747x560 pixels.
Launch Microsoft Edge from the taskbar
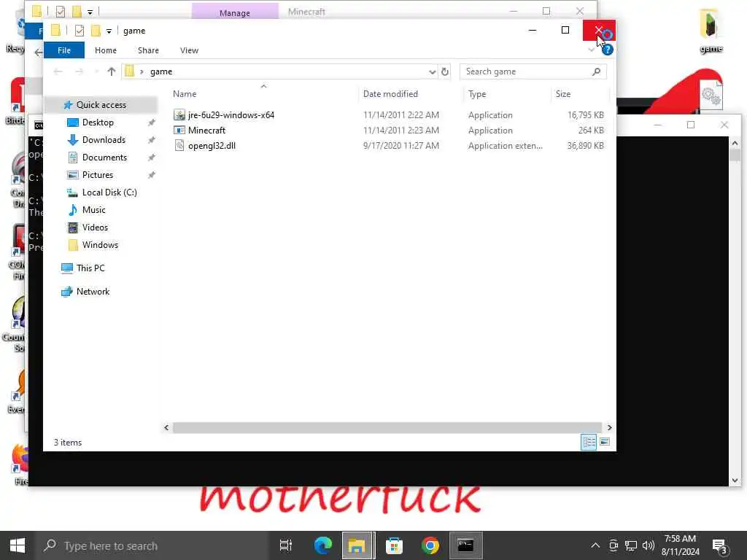pyautogui.click(x=322, y=545)
